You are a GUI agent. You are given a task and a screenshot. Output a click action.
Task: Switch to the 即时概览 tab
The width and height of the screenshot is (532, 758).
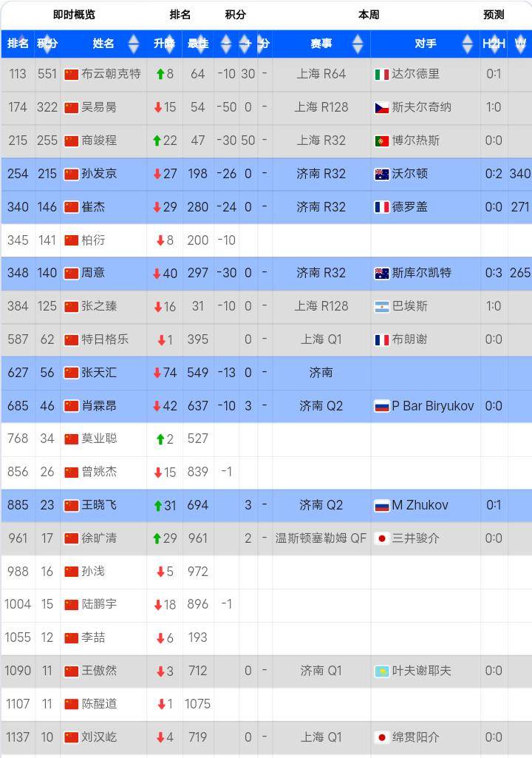point(74,14)
